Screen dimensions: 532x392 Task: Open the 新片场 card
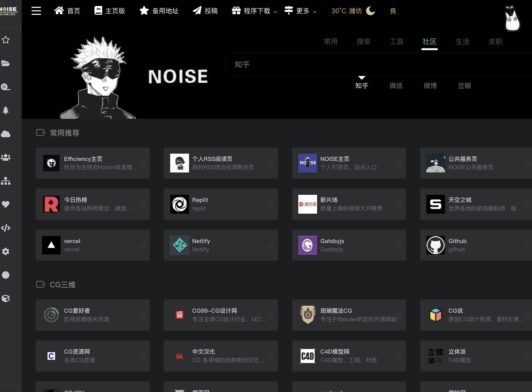click(x=349, y=204)
